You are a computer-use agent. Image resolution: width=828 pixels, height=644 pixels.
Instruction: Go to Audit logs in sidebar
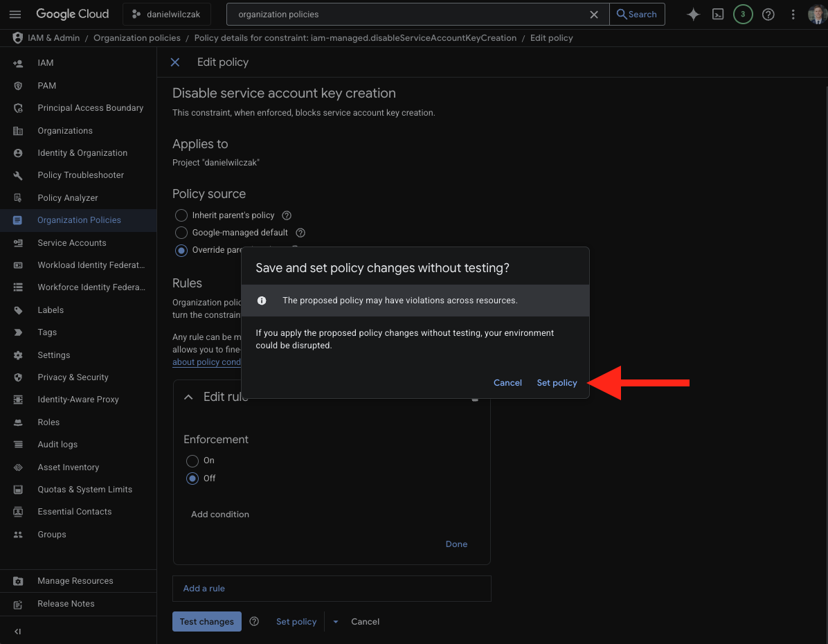point(57,445)
